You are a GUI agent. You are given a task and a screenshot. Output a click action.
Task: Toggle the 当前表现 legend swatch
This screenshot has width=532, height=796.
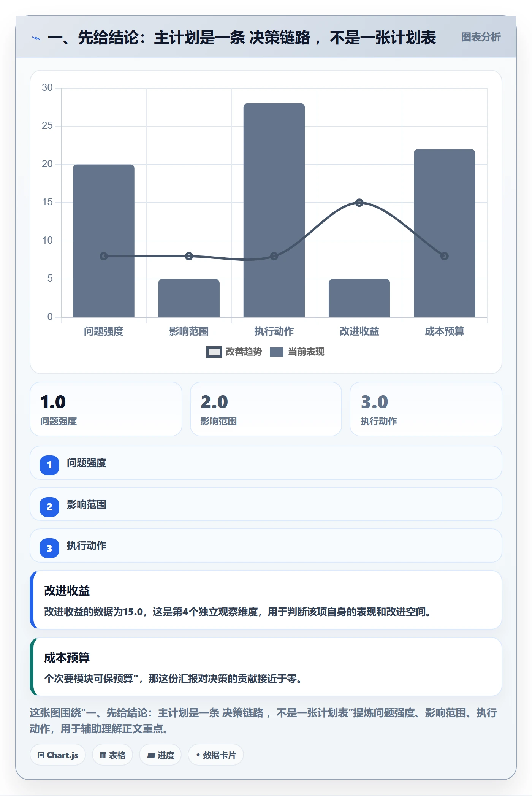coord(276,352)
